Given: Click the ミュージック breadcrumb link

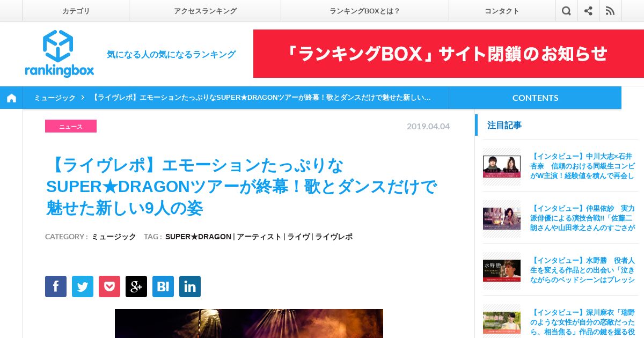Looking at the screenshot, I should [55, 98].
